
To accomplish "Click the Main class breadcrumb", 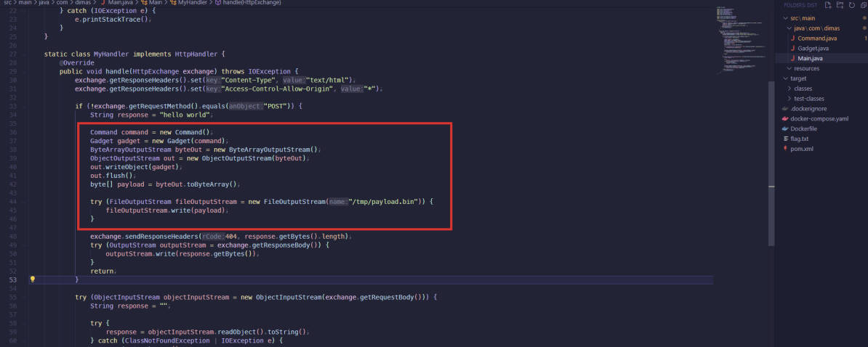I will 154,3.
